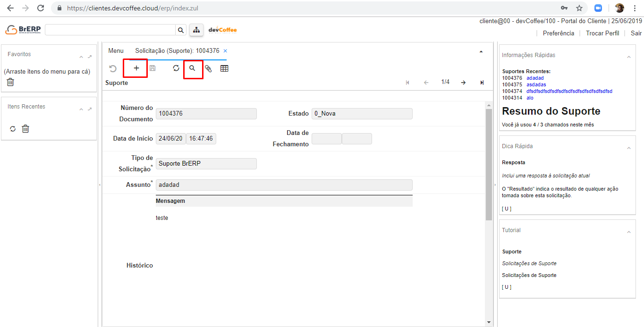
Task: Collapse the Informações Rápidas panel
Action: (628, 57)
